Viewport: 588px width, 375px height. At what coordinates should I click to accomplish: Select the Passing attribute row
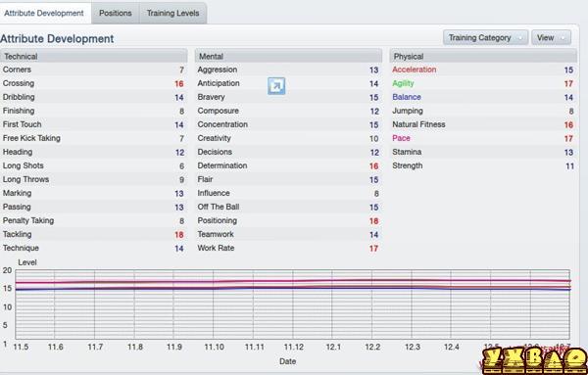click(94, 207)
